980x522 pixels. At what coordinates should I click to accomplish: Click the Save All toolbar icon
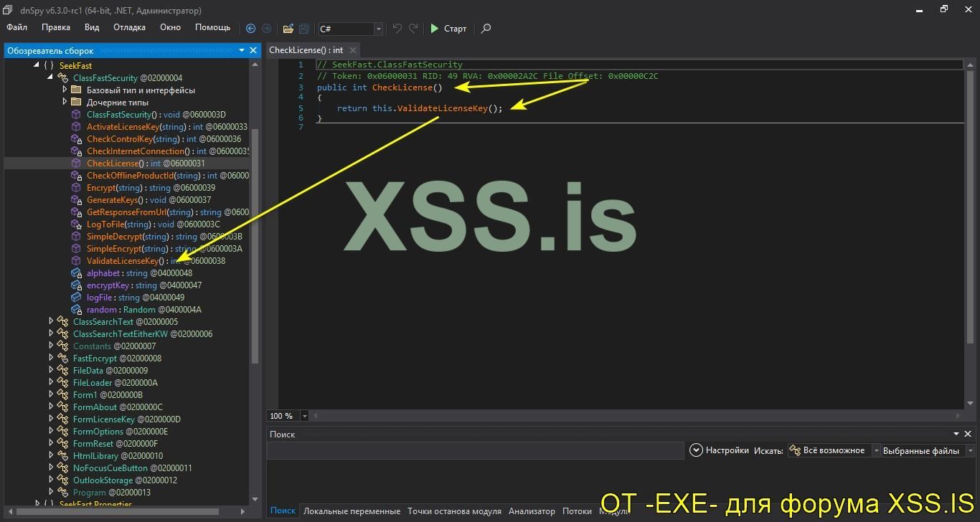pos(304,29)
